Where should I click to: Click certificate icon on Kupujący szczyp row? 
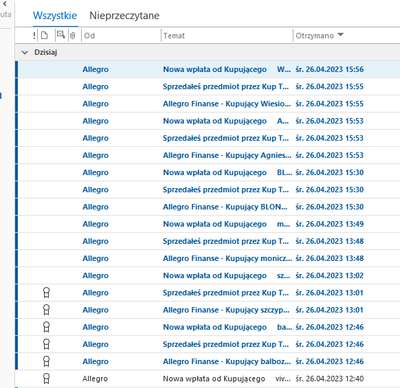(x=46, y=310)
